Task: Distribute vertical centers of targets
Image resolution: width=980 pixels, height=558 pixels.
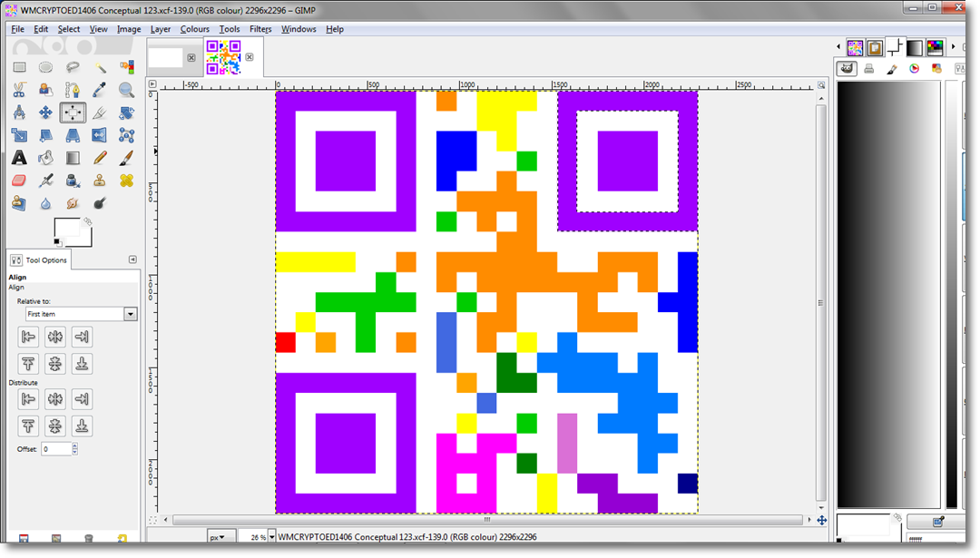Action: click(55, 426)
